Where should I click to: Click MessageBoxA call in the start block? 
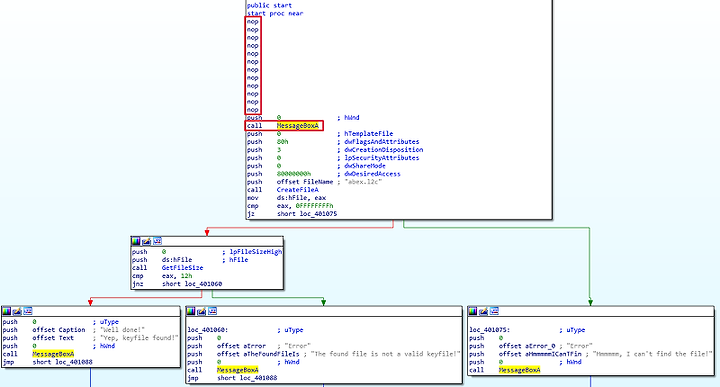(x=298, y=126)
